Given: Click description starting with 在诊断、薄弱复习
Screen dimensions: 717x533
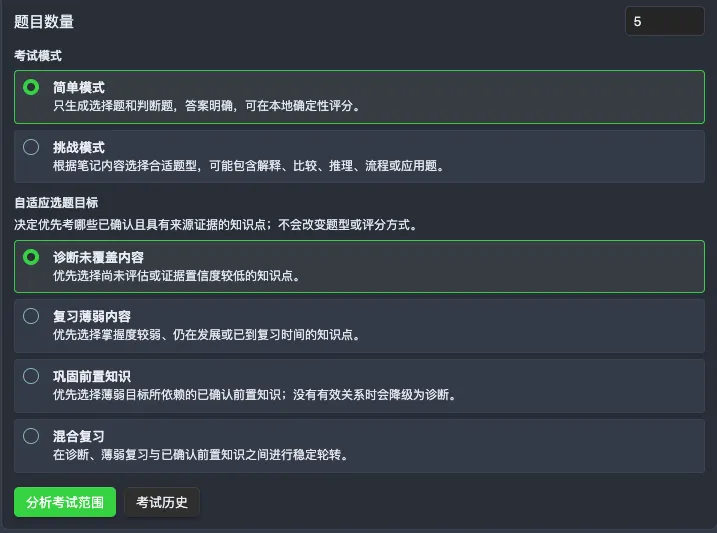Looking at the screenshot, I should point(201,455).
